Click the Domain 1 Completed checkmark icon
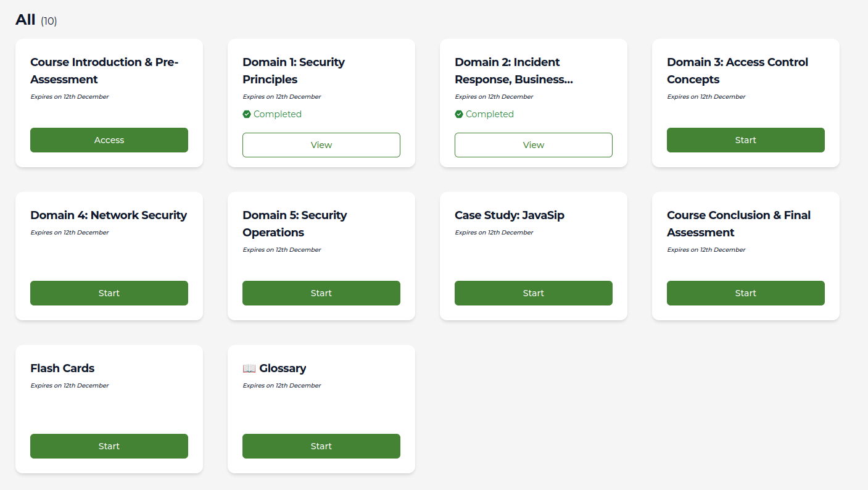Viewport: 868px width, 490px height. [247, 114]
